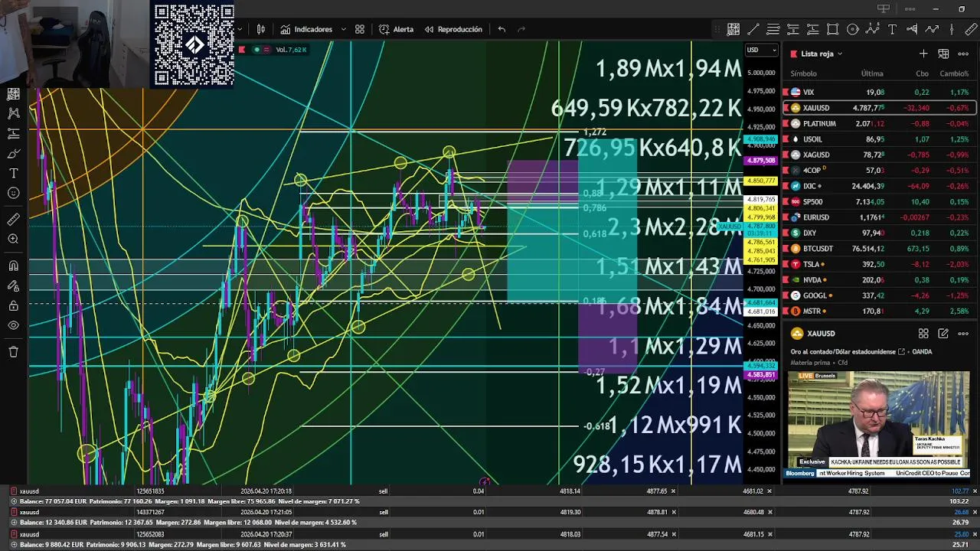
Task: Open the XAUUSD details layout grid icon
Action: 923,334
